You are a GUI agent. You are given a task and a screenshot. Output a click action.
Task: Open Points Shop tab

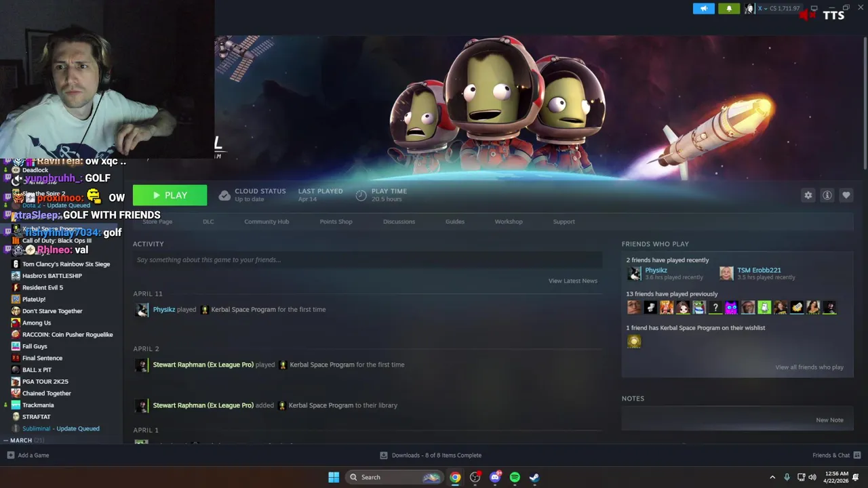(x=336, y=222)
